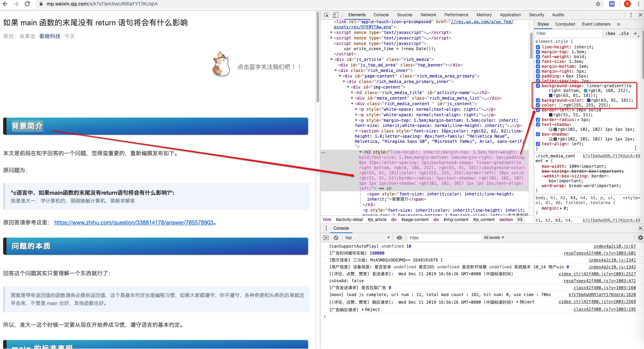Open the All levels log dropdown
Viewport: 644px width, 349px height.
[494, 238]
